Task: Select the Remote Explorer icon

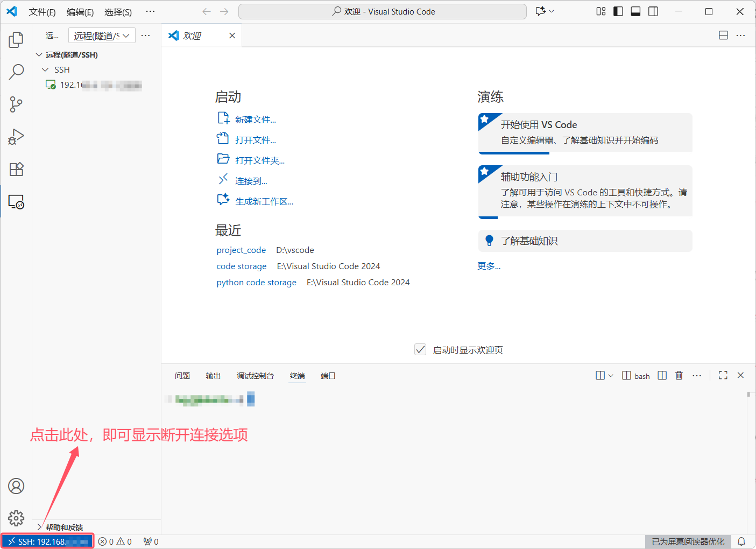Action: click(x=16, y=202)
